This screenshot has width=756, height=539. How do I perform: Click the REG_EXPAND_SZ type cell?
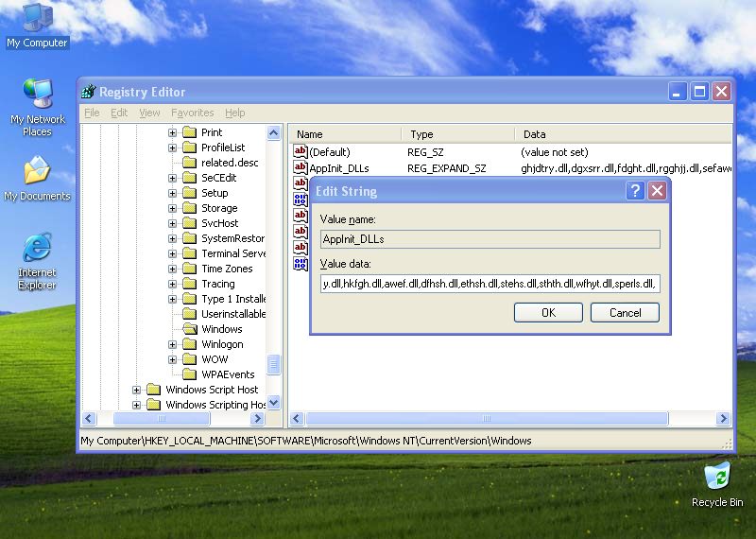[x=446, y=168]
